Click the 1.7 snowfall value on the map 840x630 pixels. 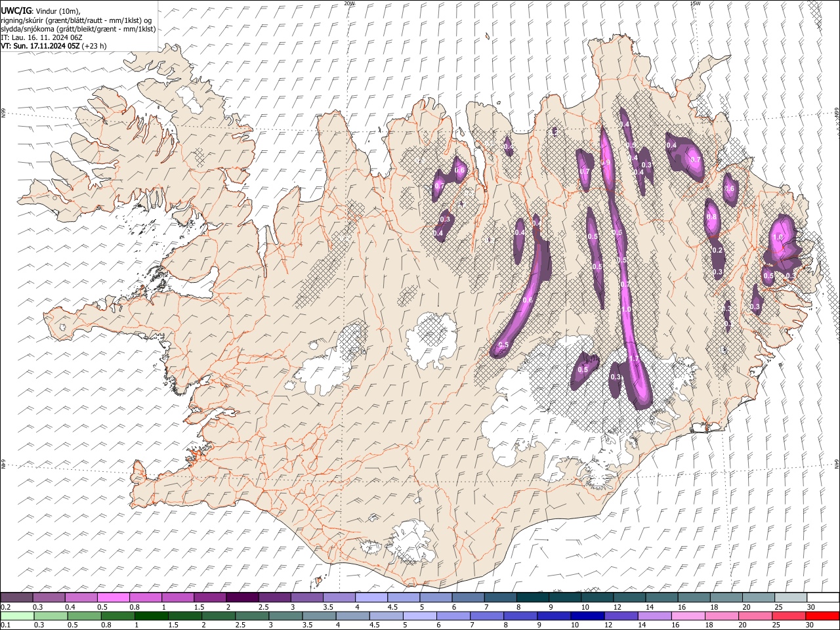(633, 359)
